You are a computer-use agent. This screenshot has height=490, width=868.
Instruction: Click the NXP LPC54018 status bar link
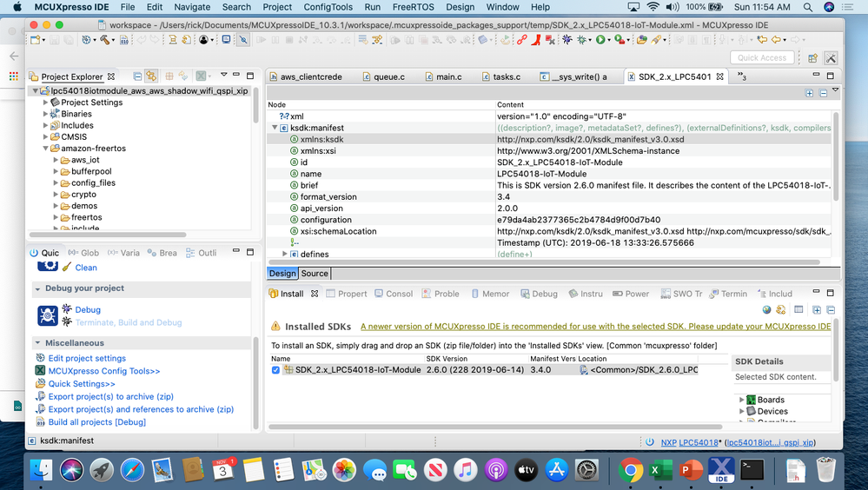tap(689, 443)
